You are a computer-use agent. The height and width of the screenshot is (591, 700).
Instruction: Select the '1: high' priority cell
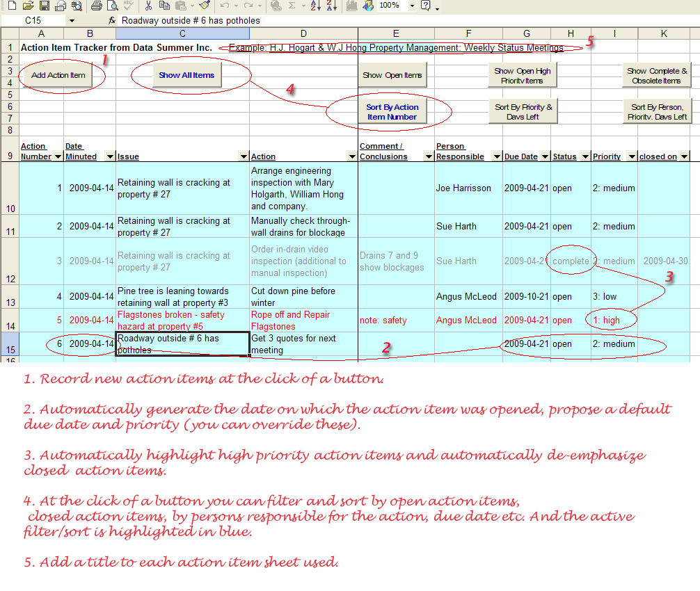click(614, 321)
